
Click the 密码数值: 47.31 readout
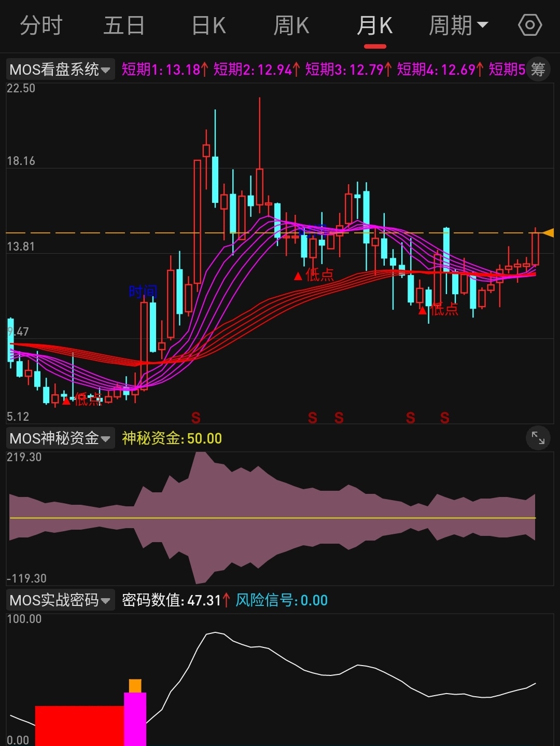click(x=176, y=600)
